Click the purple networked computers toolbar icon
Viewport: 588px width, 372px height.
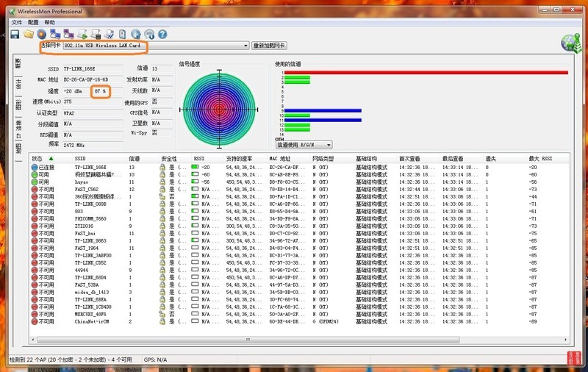tap(68, 34)
